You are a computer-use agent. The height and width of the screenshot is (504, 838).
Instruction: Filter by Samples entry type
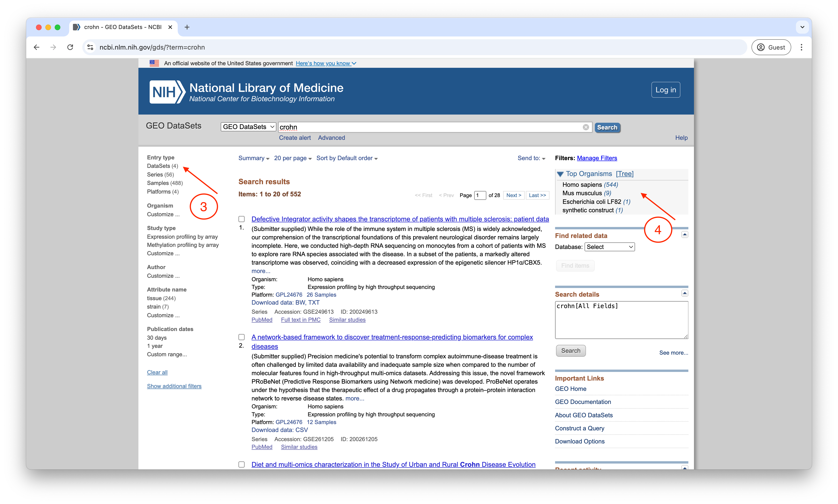coord(165,183)
